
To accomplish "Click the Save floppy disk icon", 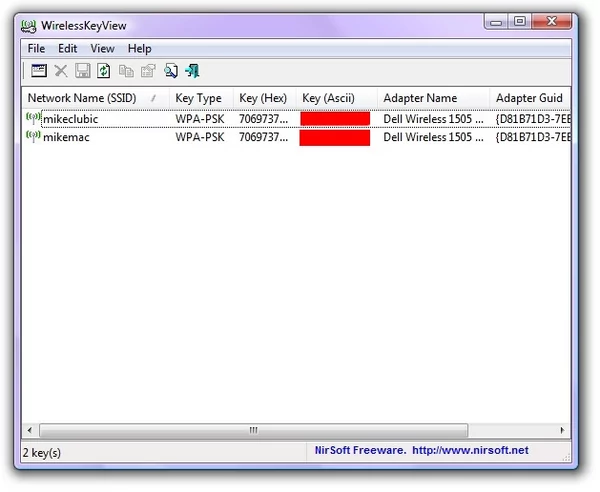I will click(83, 71).
